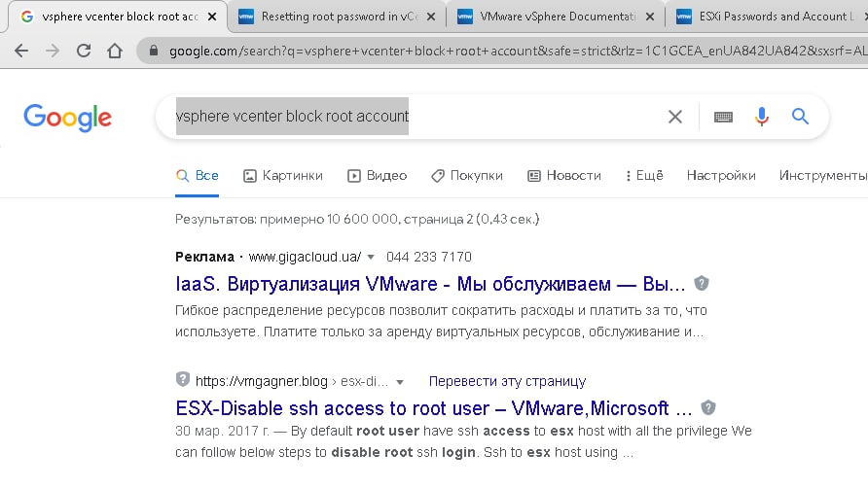The height and width of the screenshot is (489, 868).
Task: Click the results count text line
Action: pyautogui.click(x=357, y=220)
